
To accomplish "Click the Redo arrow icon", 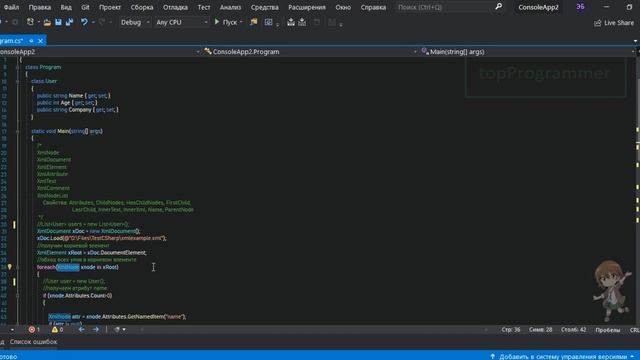I will tap(102, 22).
